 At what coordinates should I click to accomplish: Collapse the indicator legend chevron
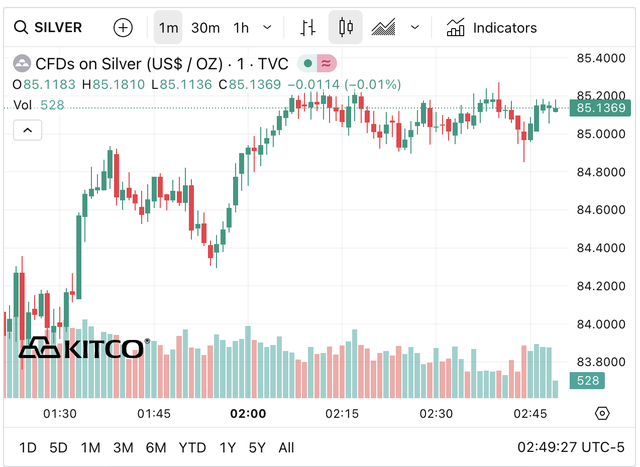(27, 129)
